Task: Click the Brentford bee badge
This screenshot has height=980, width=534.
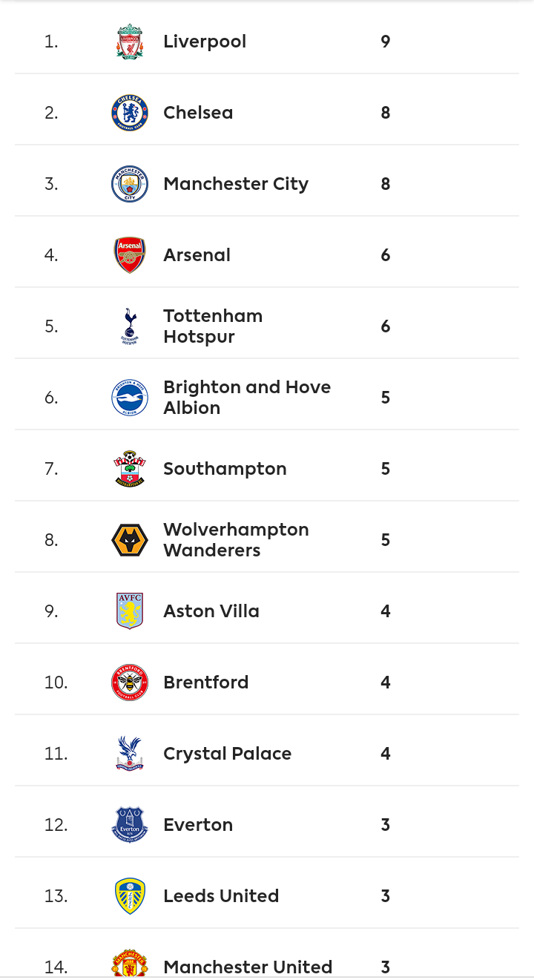Action: click(x=130, y=683)
